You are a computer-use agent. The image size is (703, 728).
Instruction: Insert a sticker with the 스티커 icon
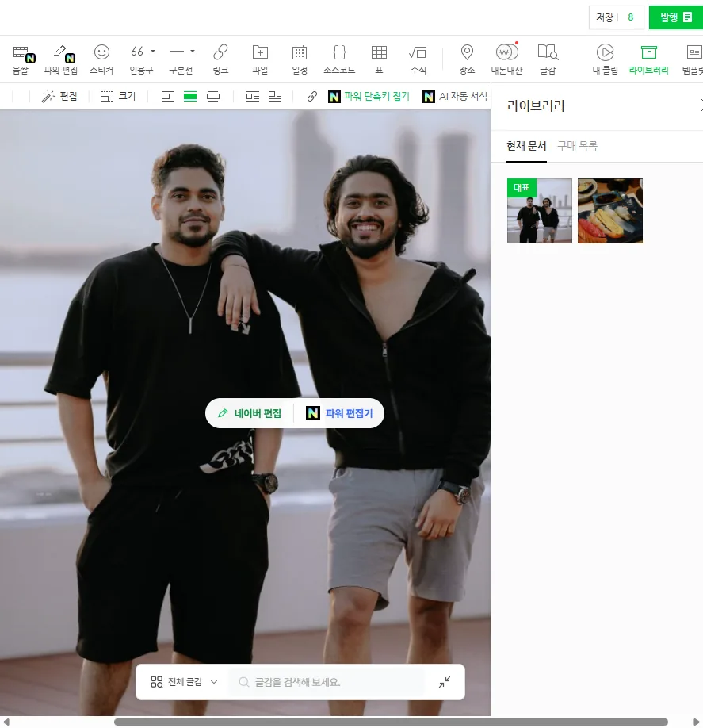pos(101,59)
